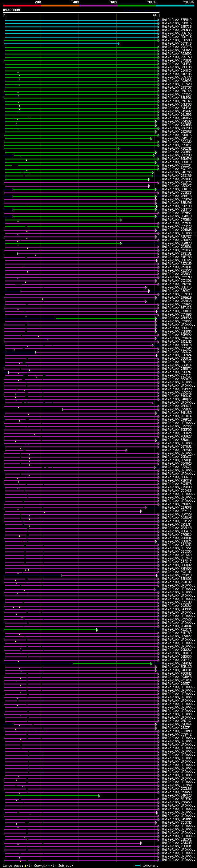Click the UniRef100_Q2HSM8 label
Image resolution: width=197 pixels, height=868 pixels.
click(x=177, y=40)
